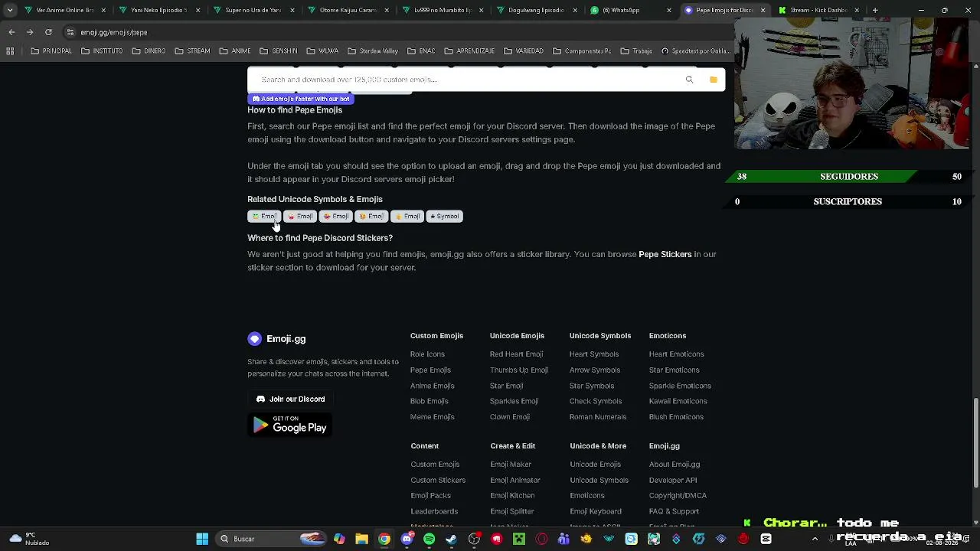Open the Developer API footer link

[x=673, y=481]
